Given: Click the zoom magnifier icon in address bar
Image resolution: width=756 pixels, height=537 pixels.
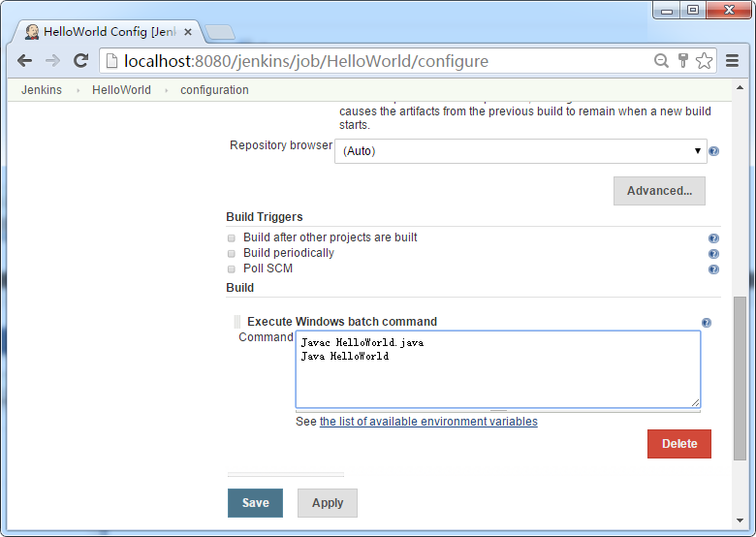Looking at the screenshot, I should (661, 61).
